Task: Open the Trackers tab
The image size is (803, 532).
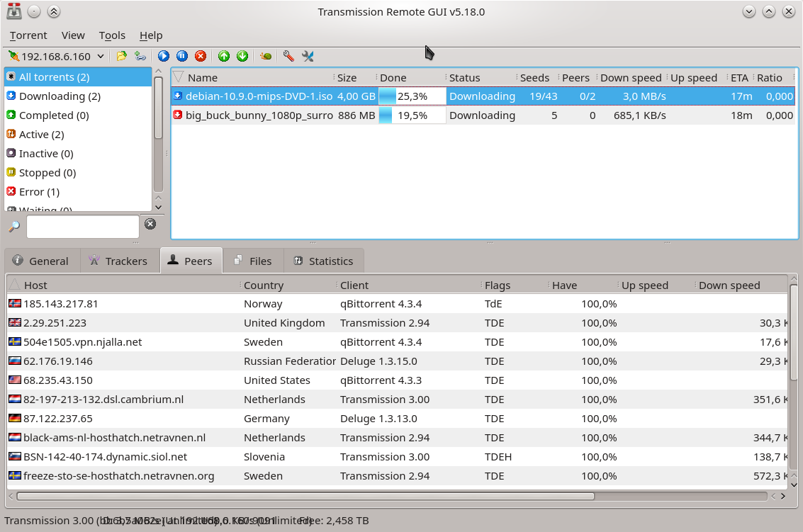Action: coord(118,261)
